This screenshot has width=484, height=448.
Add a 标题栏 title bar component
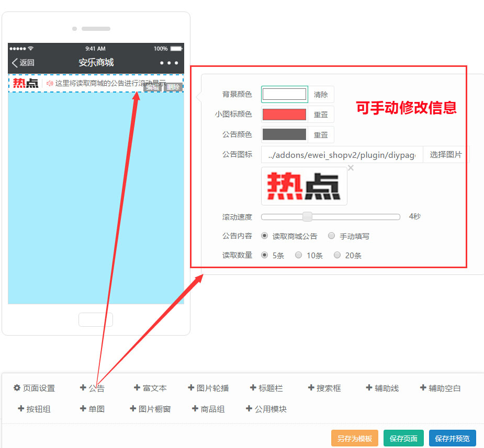(266, 388)
